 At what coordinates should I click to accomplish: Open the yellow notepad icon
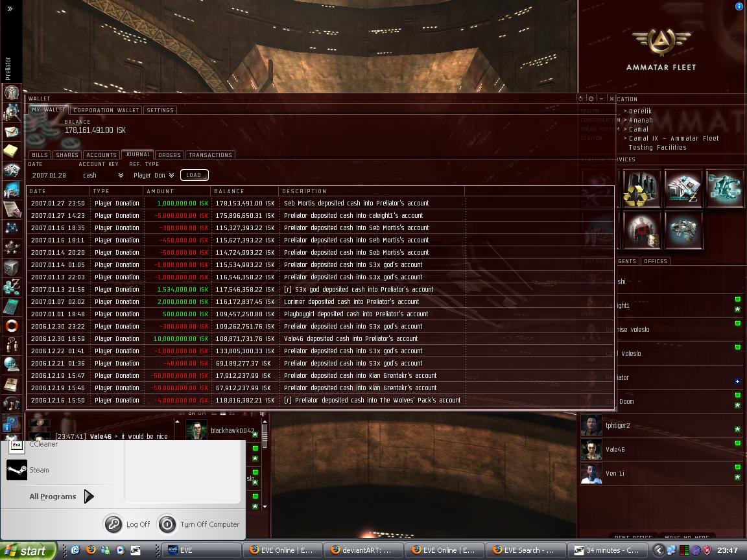tap(12, 151)
